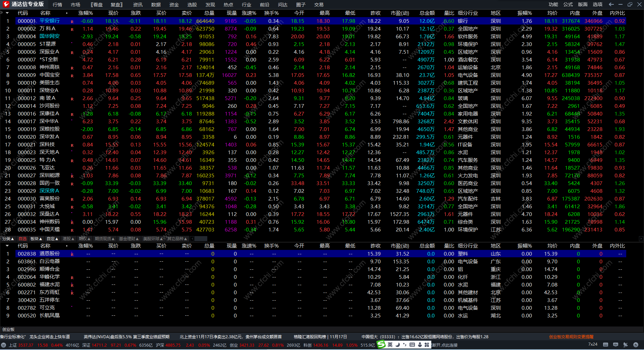Expand the 港股 dropdown tab
644x350 pixels.
[x=68, y=239]
